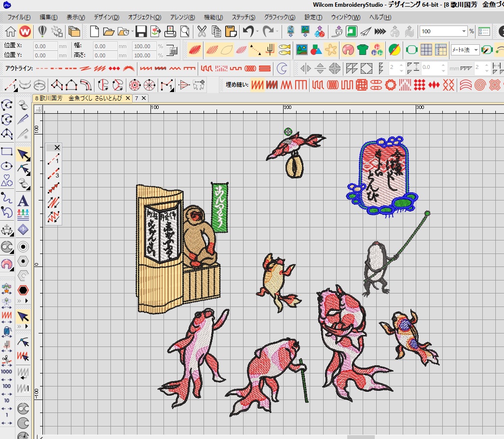Toggle the proportional scaling lock icon
Viewport: 504px width, 439px height.
(173, 51)
